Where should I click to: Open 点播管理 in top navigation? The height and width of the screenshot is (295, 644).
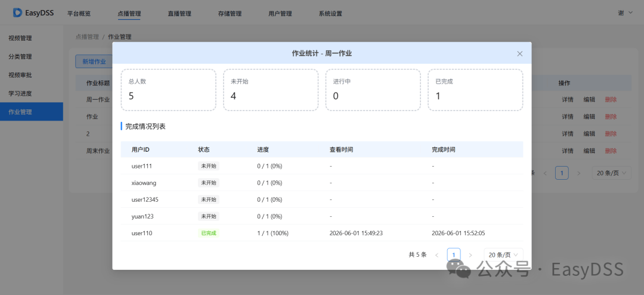[x=129, y=13]
